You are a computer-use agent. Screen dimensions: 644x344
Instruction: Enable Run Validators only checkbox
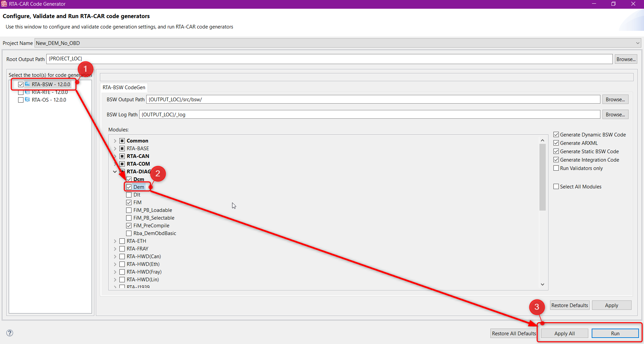click(x=556, y=168)
